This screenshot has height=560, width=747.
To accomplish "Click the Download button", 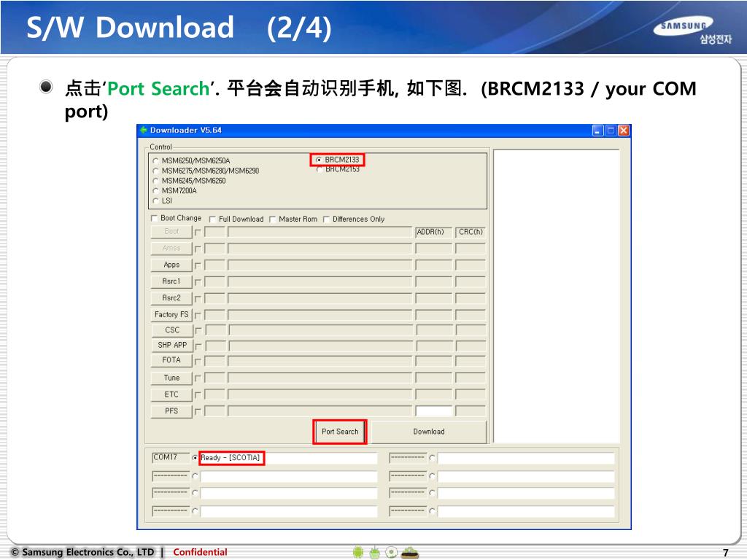I will [x=429, y=432].
